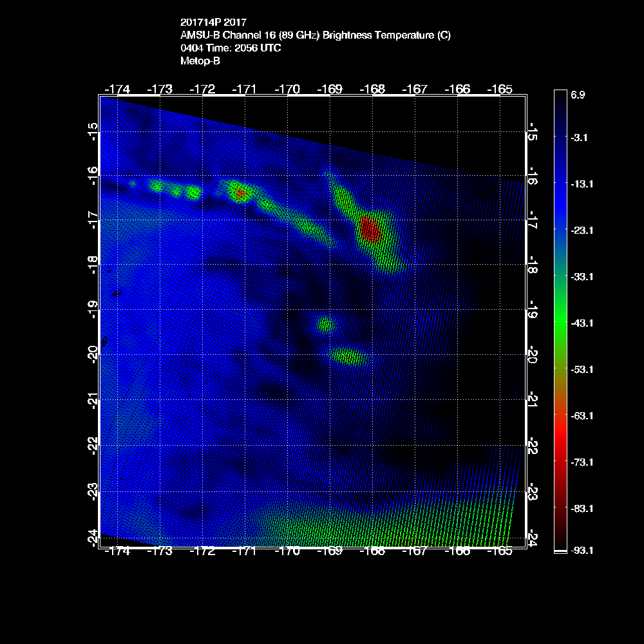Image resolution: width=644 pixels, height=644 pixels.
Task: Click the -24 latitude label on the right axis
Action: click(x=533, y=536)
